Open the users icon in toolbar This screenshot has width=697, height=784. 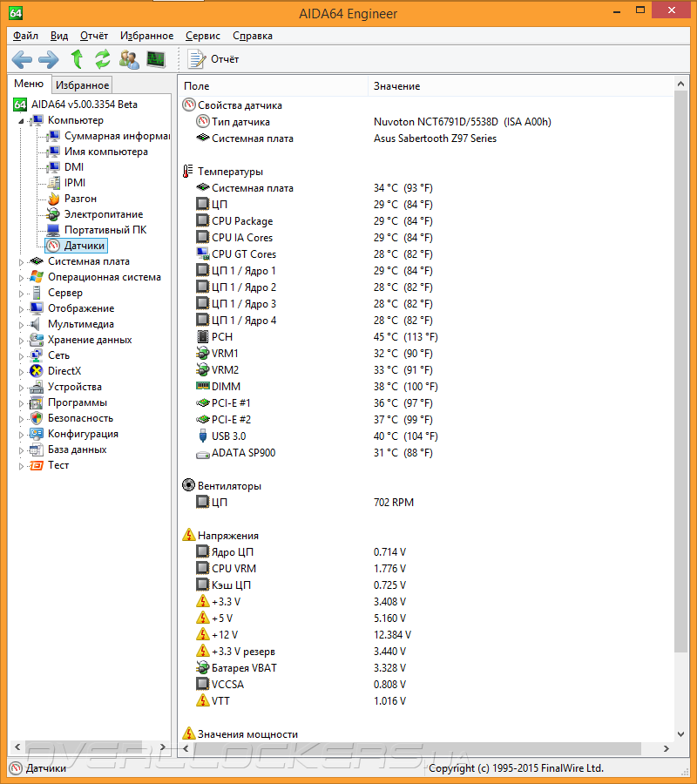(x=129, y=59)
